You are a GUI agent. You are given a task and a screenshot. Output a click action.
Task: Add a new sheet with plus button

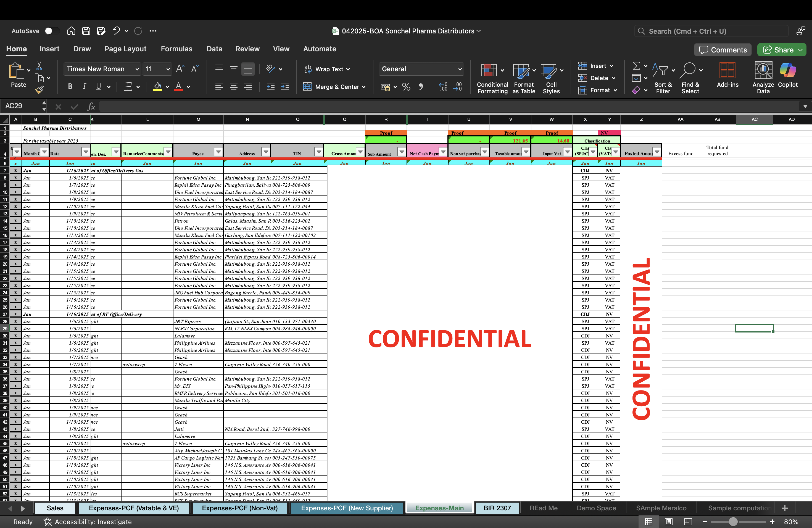click(785, 508)
